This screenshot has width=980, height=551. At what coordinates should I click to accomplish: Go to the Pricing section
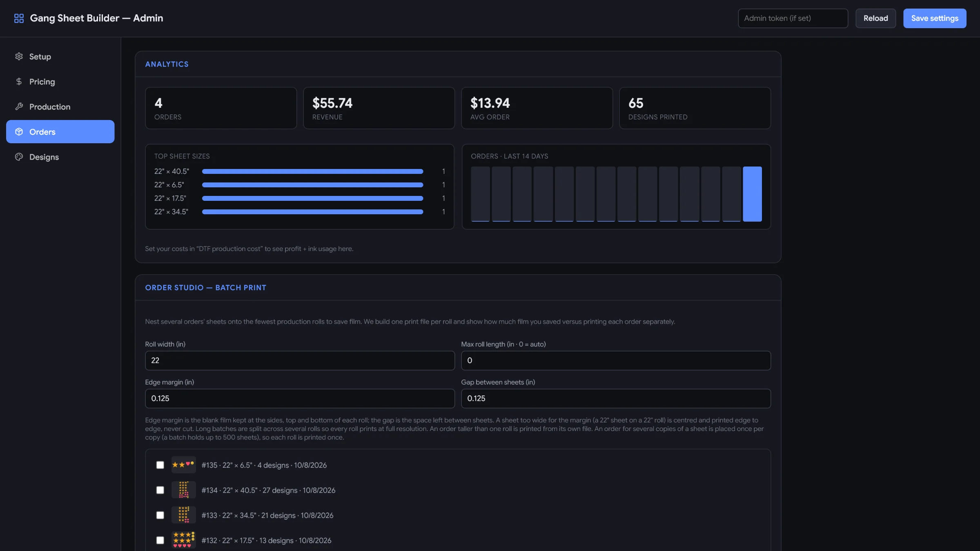tap(60, 82)
